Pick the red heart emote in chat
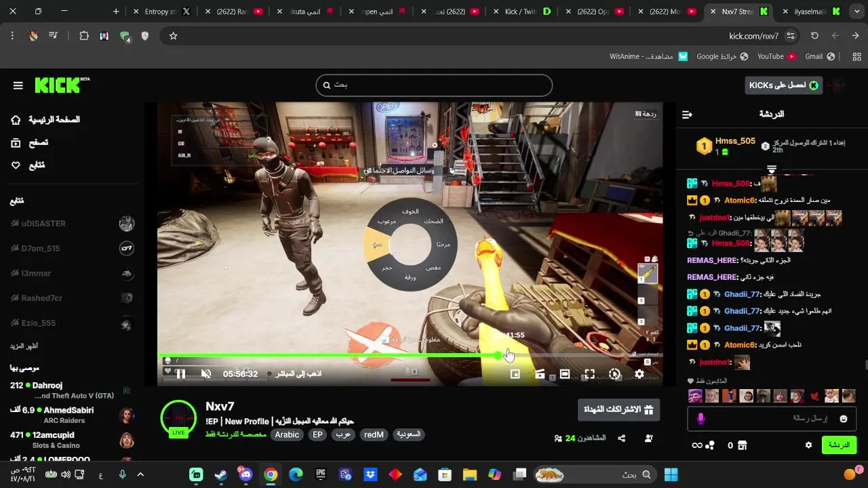The height and width of the screenshot is (488, 868). (814, 396)
